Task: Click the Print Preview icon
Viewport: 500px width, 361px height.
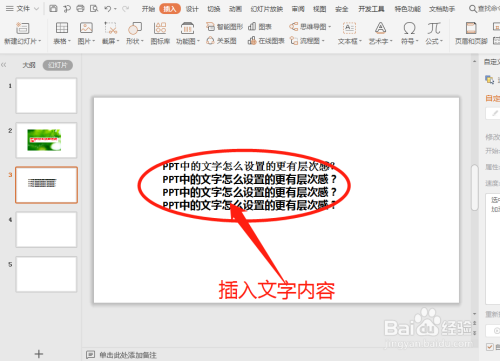Action: coord(94,8)
